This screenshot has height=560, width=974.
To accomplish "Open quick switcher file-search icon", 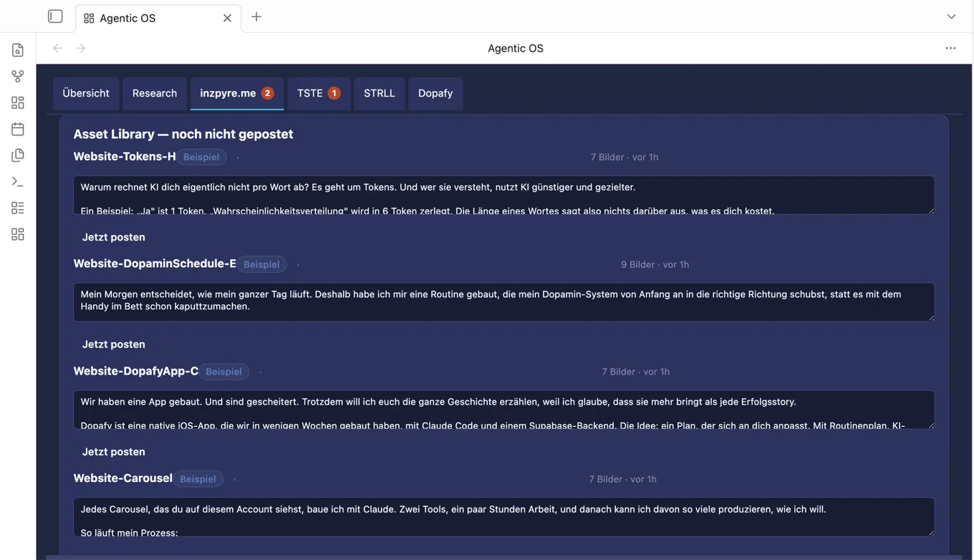I will pyautogui.click(x=18, y=50).
